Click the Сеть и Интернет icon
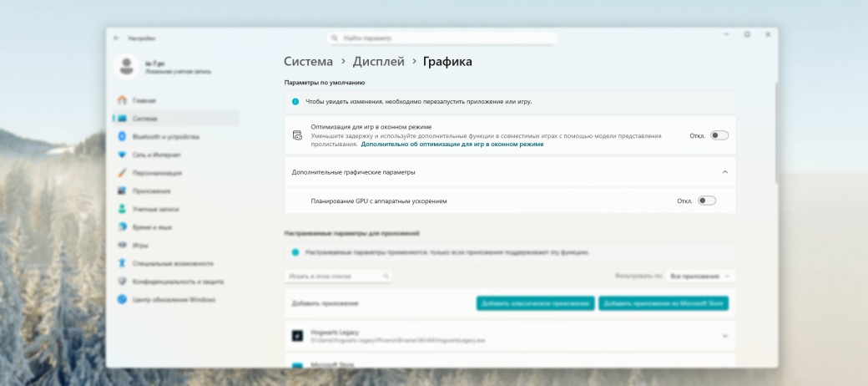868x386 pixels. pyautogui.click(x=123, y=155)
